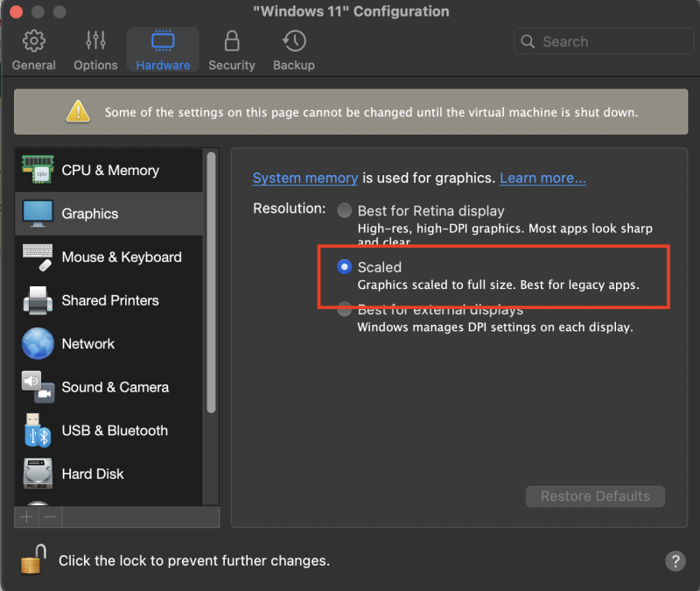This screenshot has height=591, width=700.
Task: Add hardware device with plus button
Action: point(26,517)
